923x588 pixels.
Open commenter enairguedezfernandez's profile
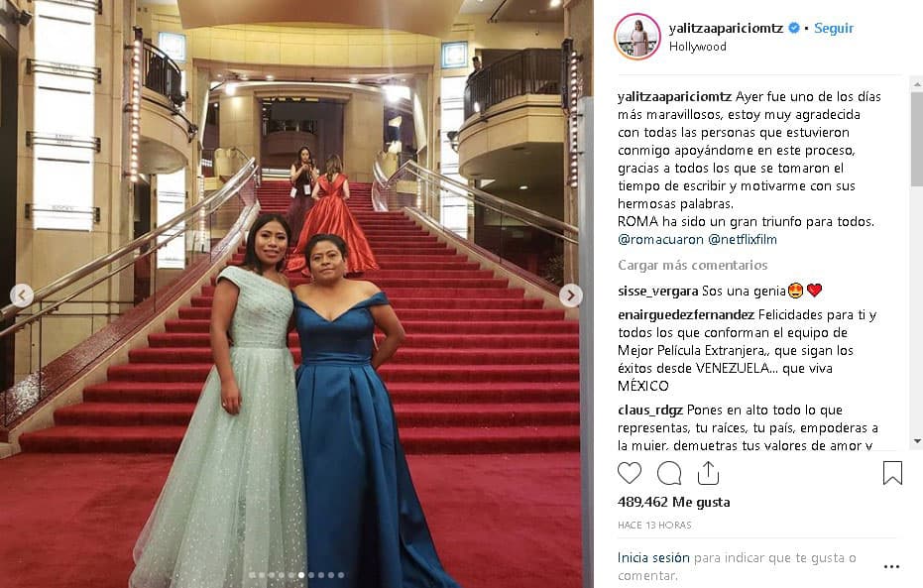(686, 315)
